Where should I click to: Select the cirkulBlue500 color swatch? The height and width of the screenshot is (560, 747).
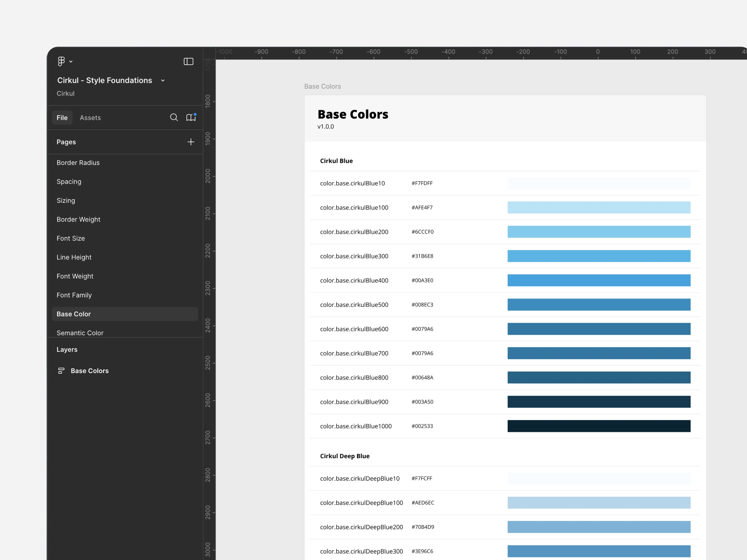599,305
